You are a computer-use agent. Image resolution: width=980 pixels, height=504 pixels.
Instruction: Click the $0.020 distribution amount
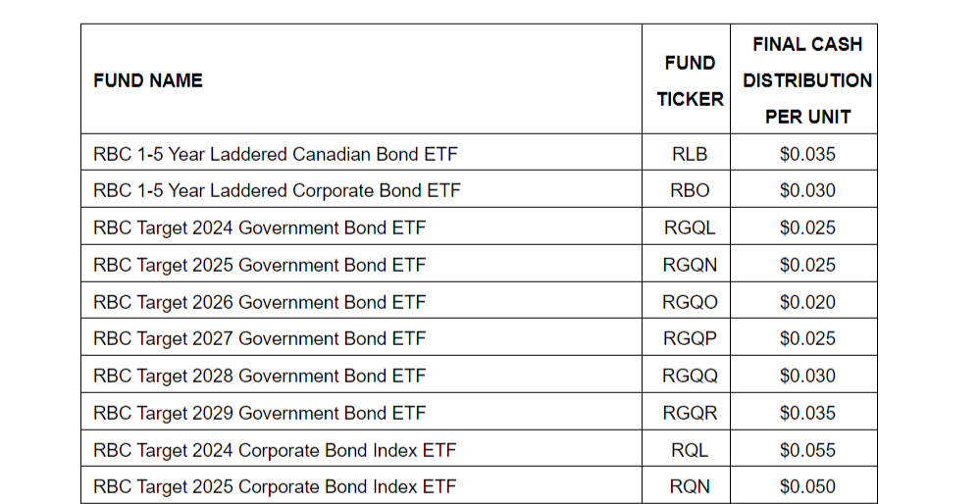pos(807,302)
